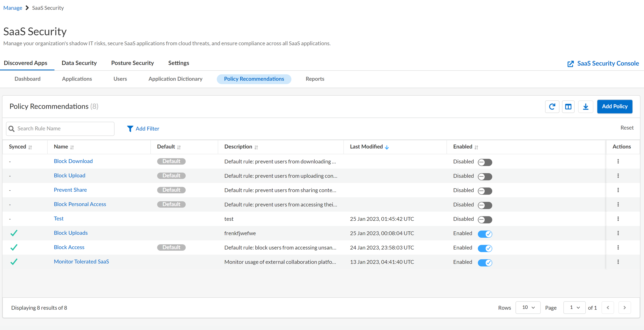Click the Add Policy button
The image size is (644, 330).
coord(615,107)
